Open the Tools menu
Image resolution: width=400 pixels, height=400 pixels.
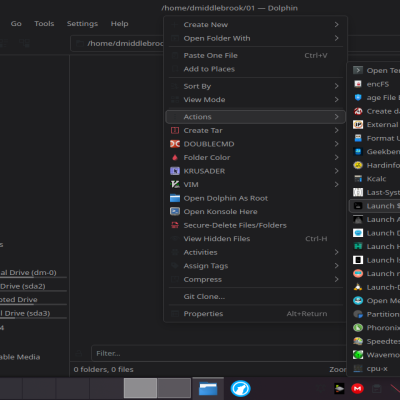44,24
